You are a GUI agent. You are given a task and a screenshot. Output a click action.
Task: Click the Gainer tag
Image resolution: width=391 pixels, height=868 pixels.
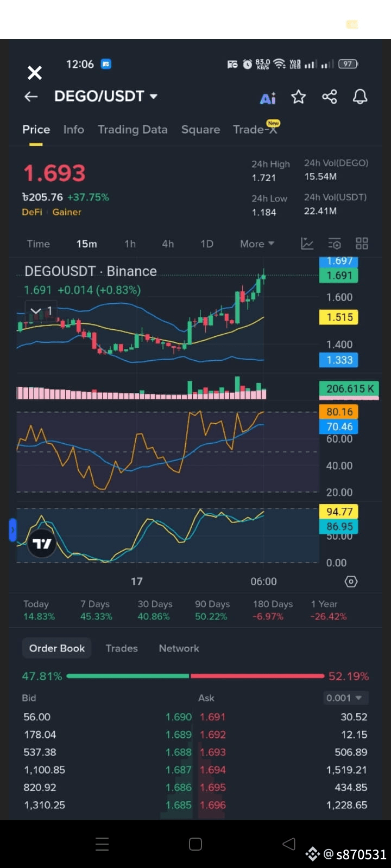(x=67, y=212)
